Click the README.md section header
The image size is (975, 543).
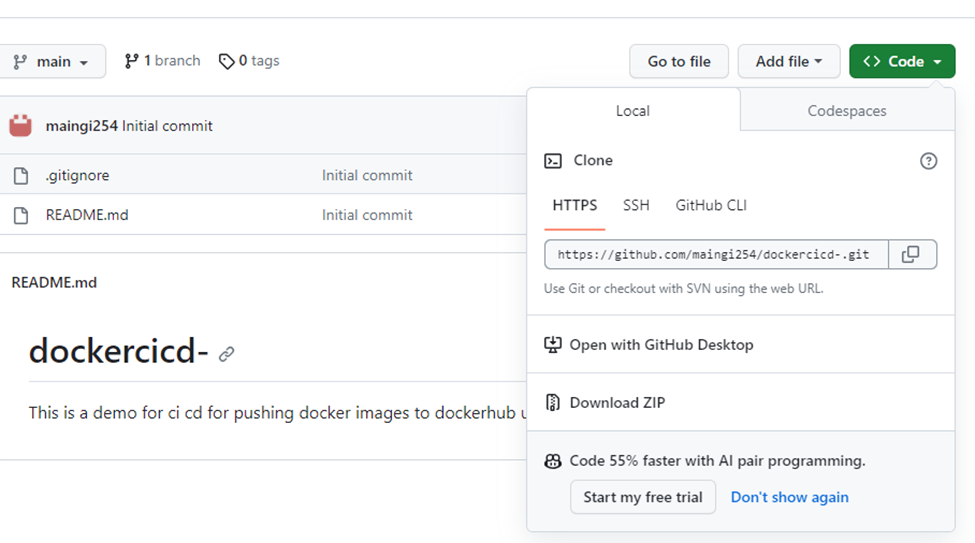[x=54, y=282]
